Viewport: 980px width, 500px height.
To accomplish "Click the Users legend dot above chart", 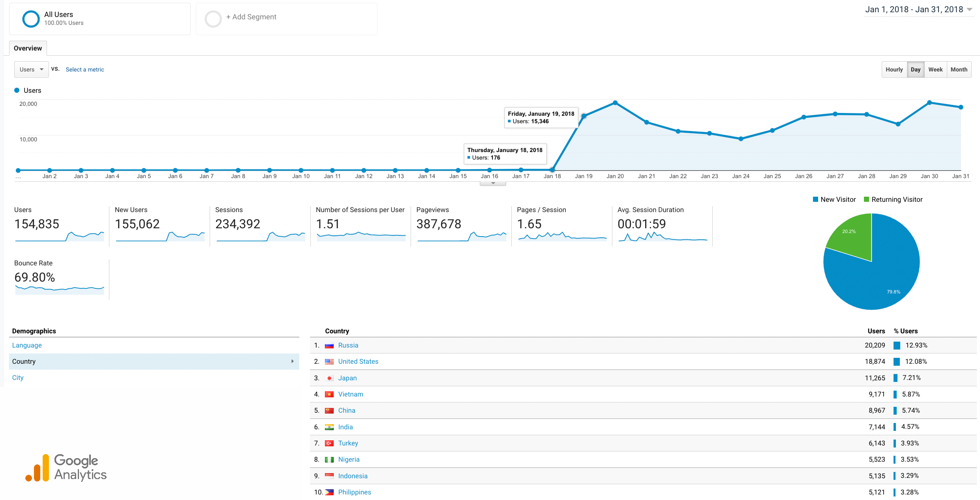I will 17,90.
